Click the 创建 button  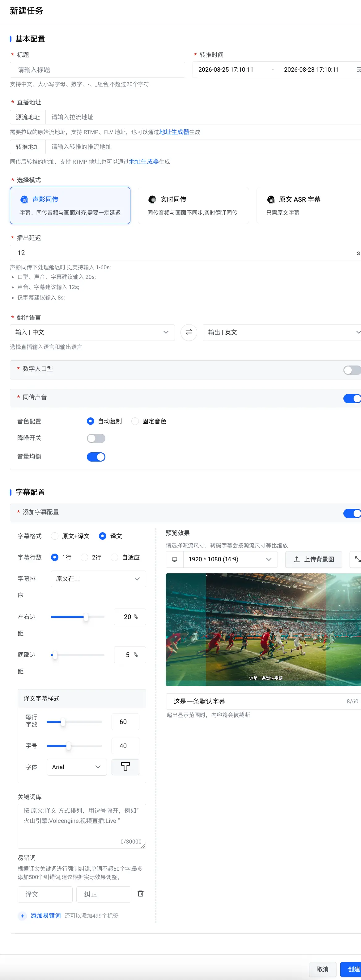click(x=351, y=970)
